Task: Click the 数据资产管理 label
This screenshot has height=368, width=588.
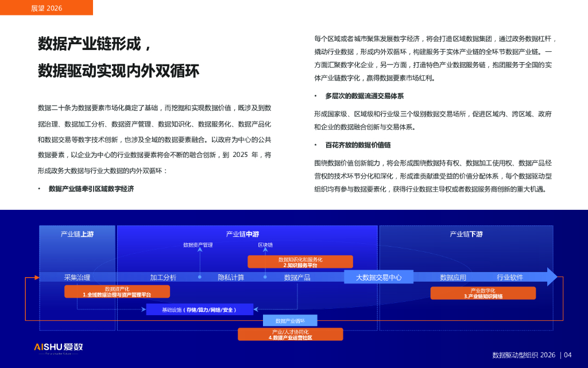Action: [x=198, y=245]
